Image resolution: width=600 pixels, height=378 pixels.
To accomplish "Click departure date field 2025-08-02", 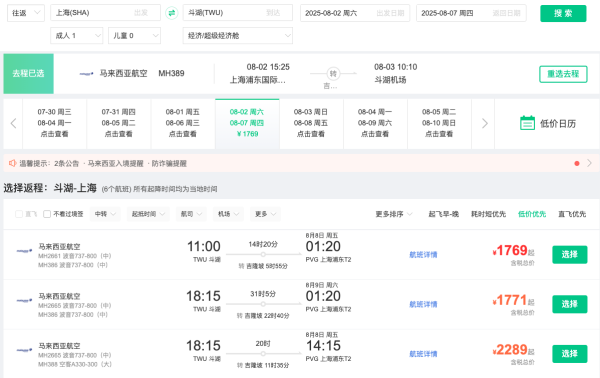I will click(x=355, y=13).
